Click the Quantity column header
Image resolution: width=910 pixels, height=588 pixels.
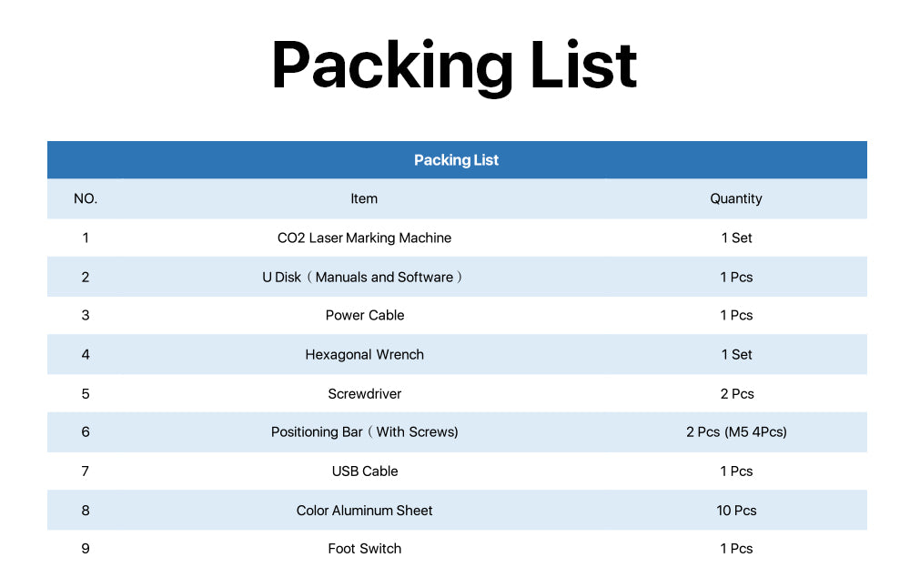[736, 198]
